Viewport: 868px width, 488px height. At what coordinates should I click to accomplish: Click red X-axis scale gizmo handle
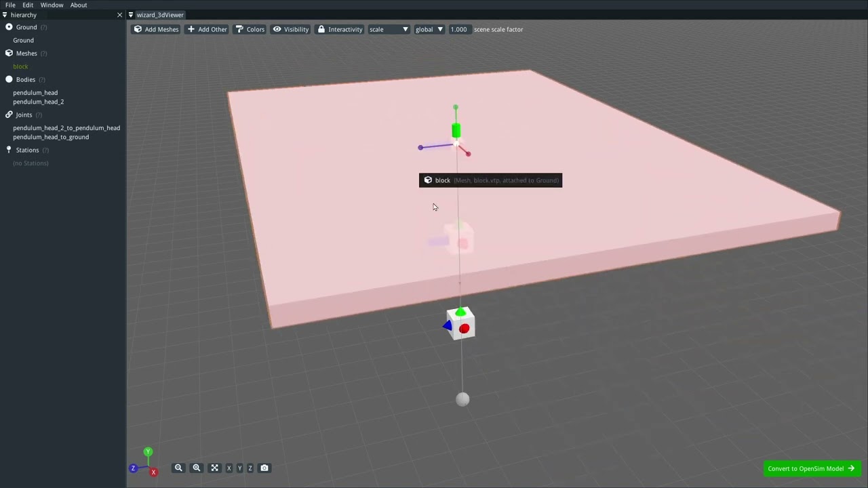click(468, 154)
